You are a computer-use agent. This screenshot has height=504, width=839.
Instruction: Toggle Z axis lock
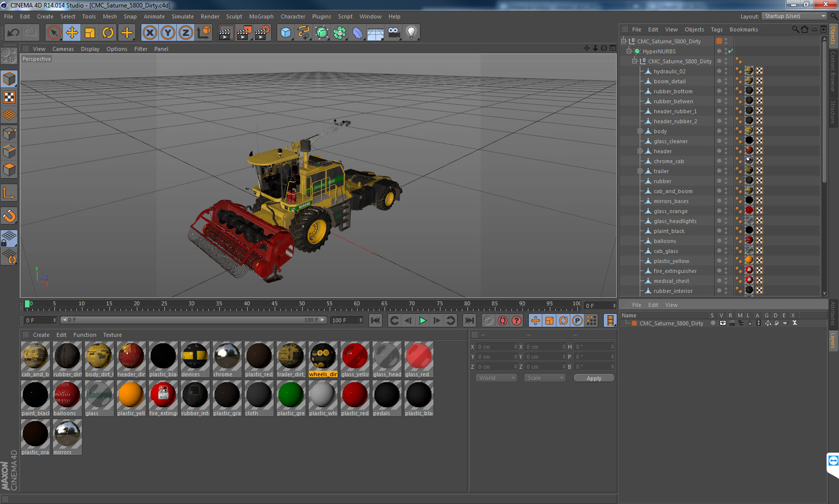coord(186,33)
